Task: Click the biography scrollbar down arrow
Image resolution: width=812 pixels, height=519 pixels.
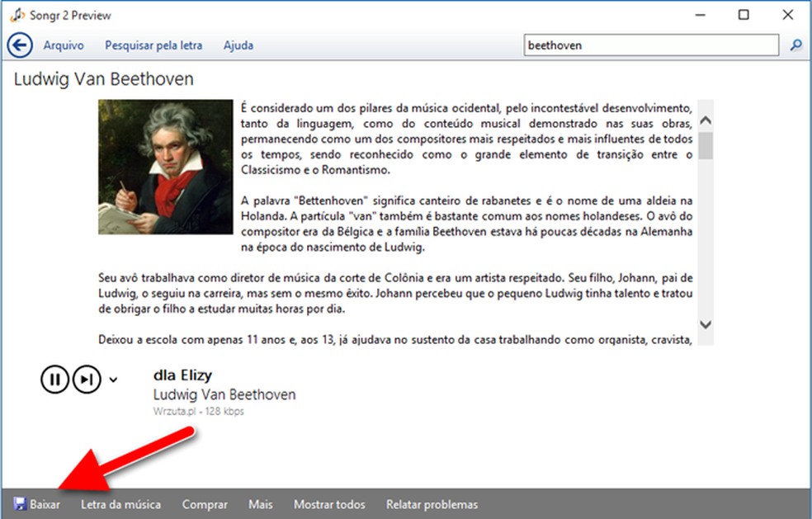Action: 706,325
